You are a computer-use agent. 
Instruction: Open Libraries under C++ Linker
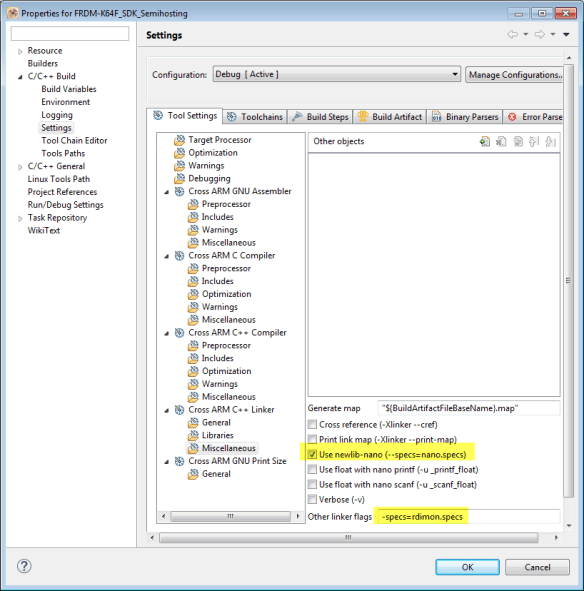(218, 435)
